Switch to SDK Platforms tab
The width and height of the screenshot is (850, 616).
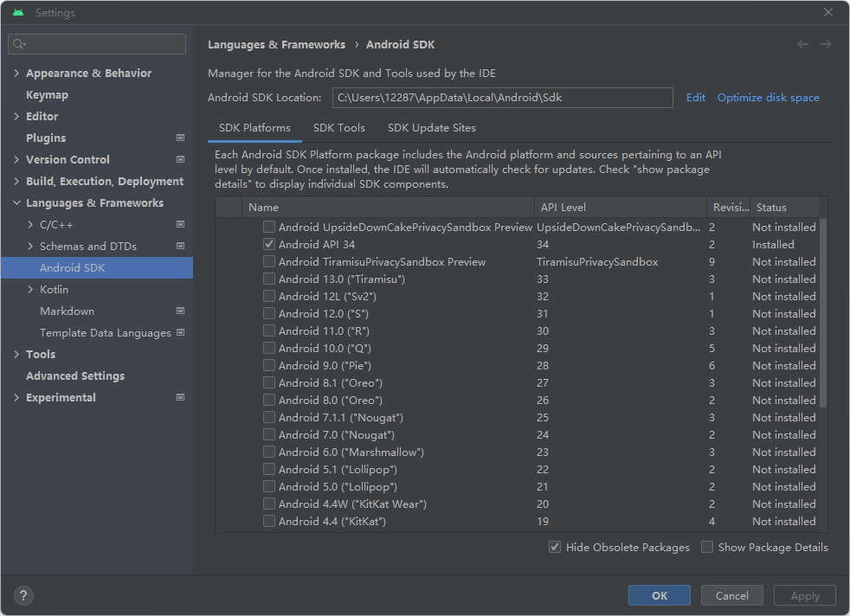254,128
